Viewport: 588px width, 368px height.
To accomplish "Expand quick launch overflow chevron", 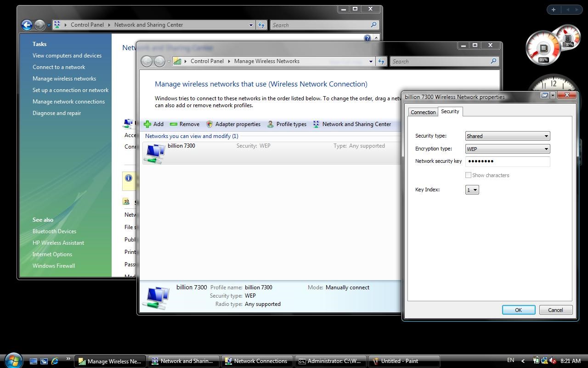I will click(x=68, y=359).
